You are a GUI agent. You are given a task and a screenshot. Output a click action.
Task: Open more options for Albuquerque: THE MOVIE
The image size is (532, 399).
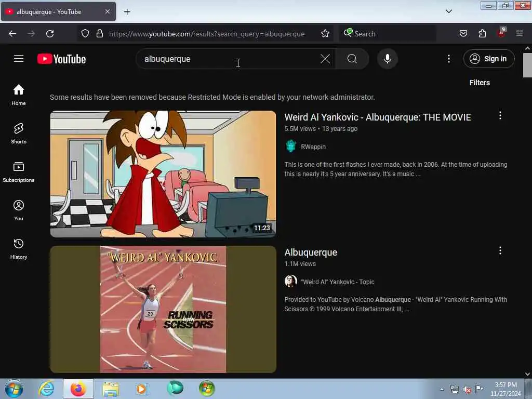click(x=500, y=115)
